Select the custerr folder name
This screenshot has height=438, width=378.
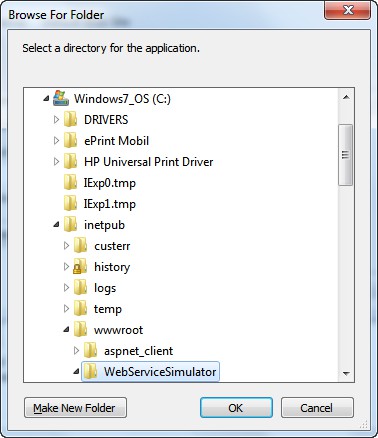coord(112,246)
